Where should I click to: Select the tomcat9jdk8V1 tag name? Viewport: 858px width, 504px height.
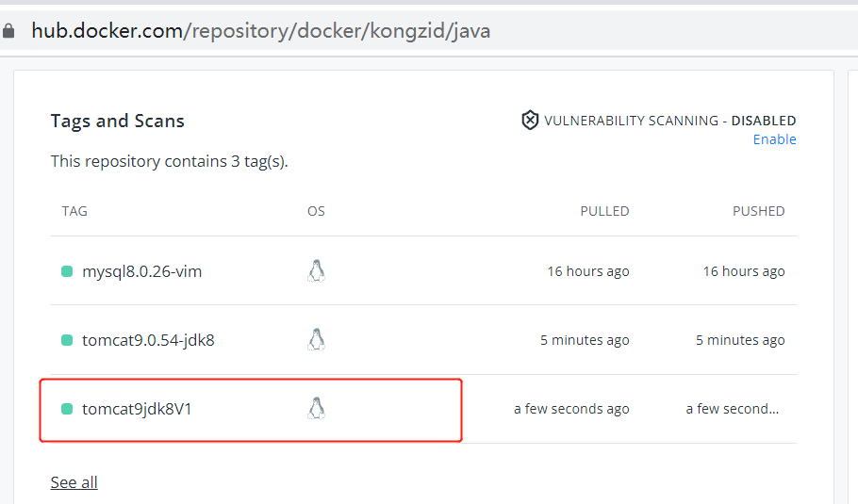pyautogui.click(x=137, y=409)
